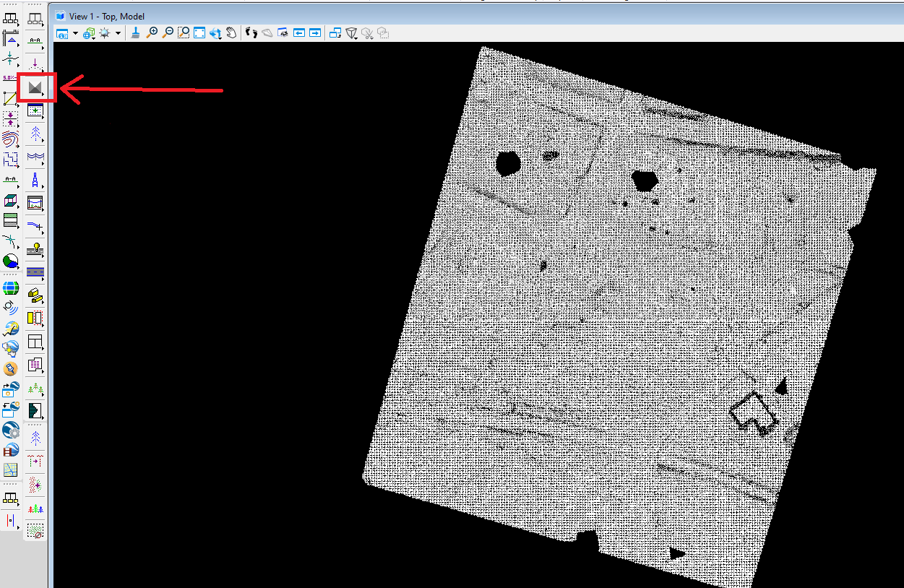
Task: Select the contour lines tool in left toolbar
Action: coord(10,139)
